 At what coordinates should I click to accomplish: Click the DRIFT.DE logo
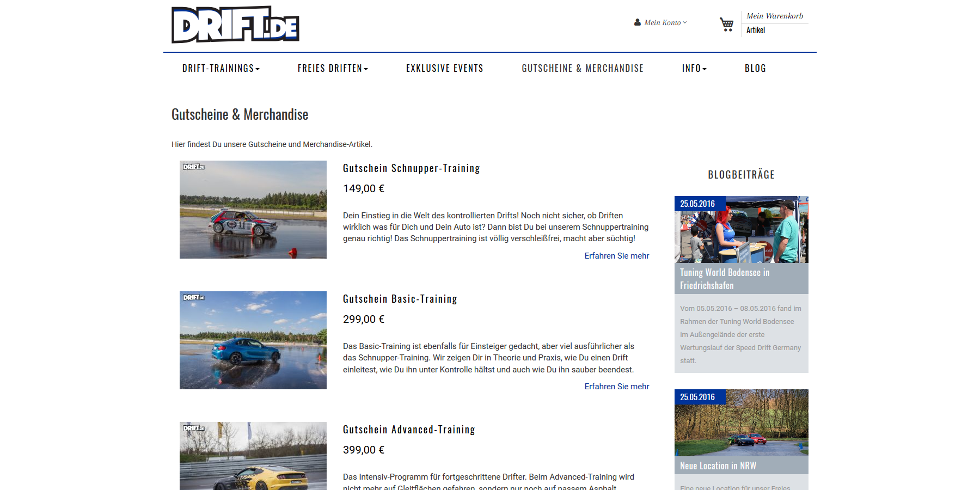[235, 24]
